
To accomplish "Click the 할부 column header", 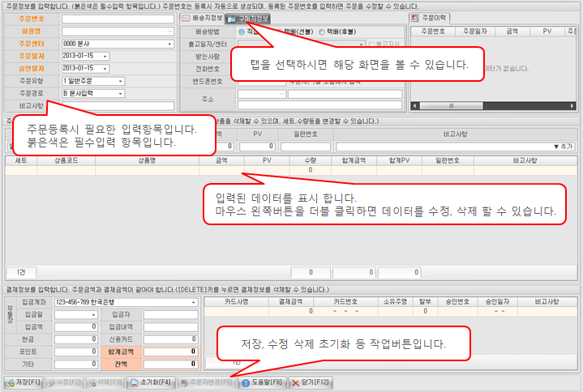I will pyautogui.click(x=425, y=302).
